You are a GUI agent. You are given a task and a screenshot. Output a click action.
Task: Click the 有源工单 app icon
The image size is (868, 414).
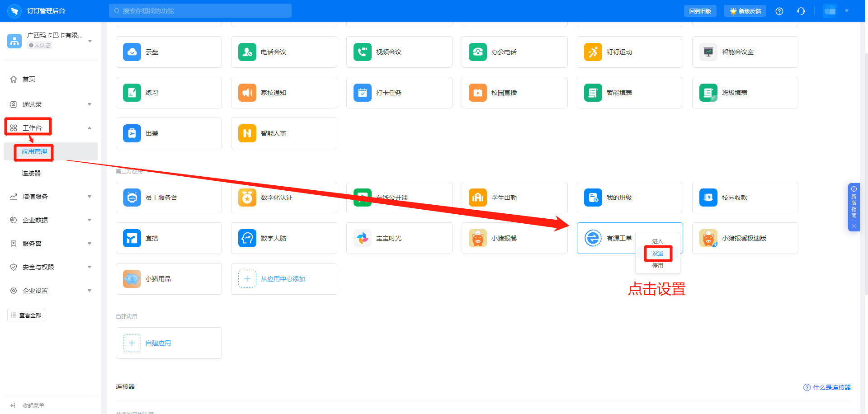point(593,238)
